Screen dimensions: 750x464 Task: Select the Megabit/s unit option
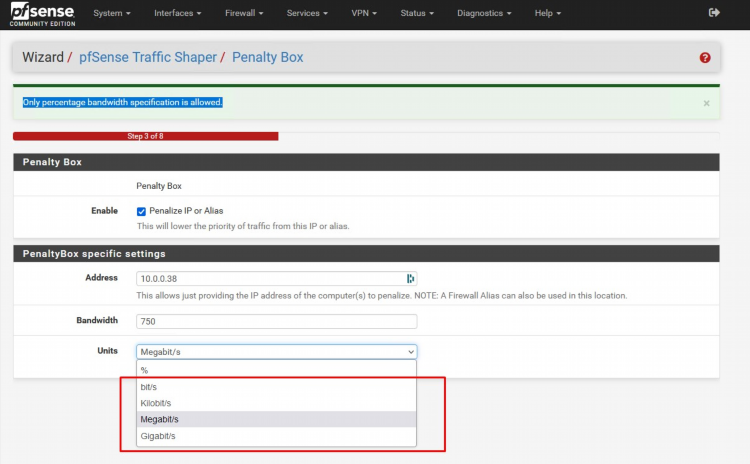(276, 420)
